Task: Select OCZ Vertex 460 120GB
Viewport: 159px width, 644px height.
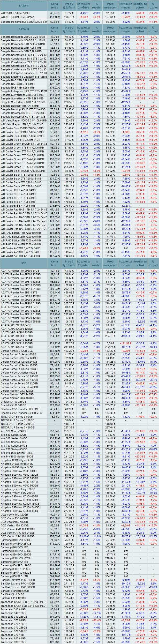Action: coord(15,525)
